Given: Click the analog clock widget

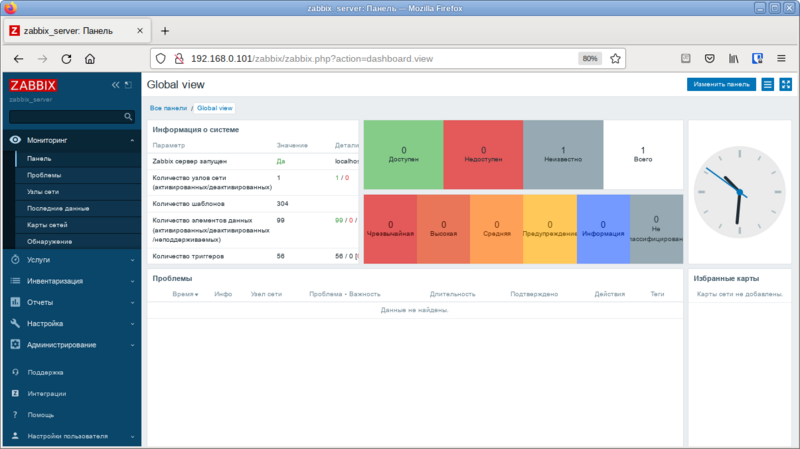Looking at the screenshot, I should (739, 192).
